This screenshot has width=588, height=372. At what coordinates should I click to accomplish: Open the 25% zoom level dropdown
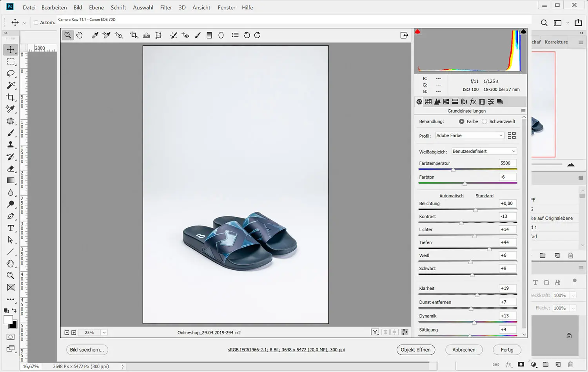(x=104, y=332)
